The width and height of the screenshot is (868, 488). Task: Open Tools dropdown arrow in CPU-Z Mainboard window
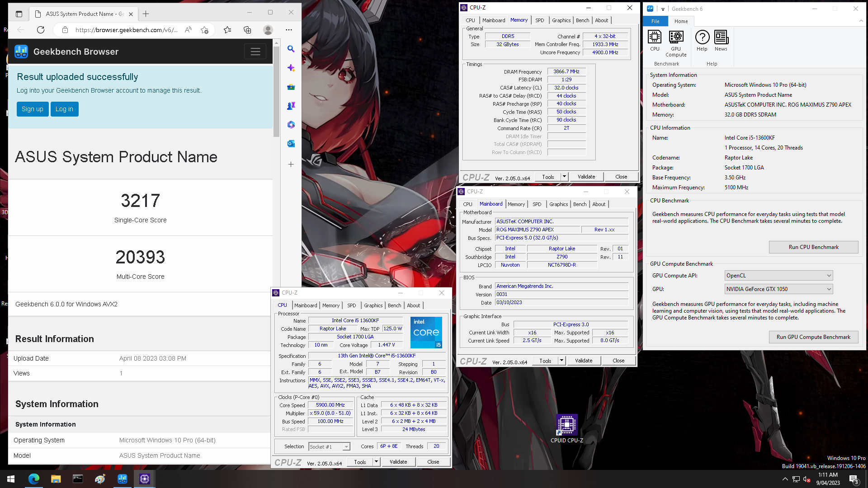(x=561, y=361)
